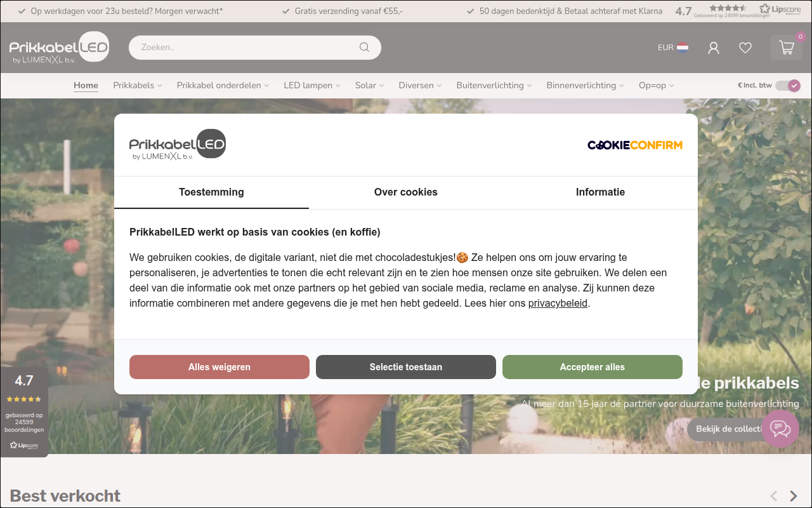812x508 pixels.
Task: Click the Lipscore logo in top bar
Action: coord(780,10)
